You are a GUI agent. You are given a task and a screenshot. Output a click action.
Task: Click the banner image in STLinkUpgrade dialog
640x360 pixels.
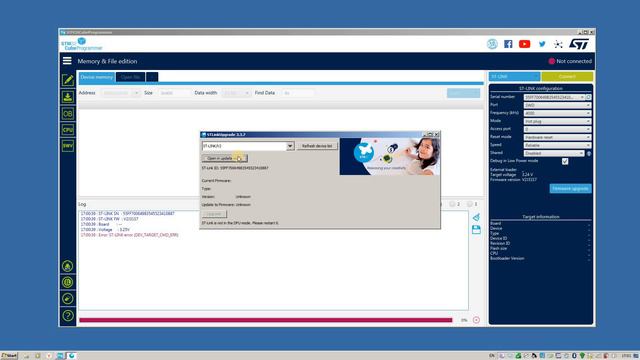point(390,156)
